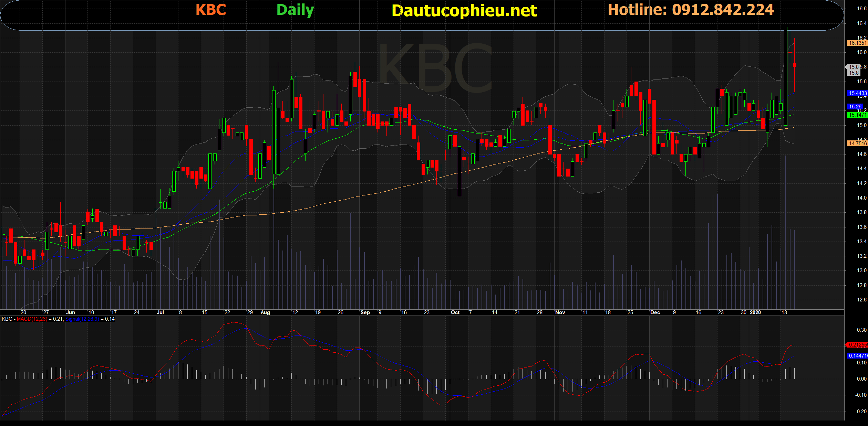Click the green 15.1471 price tag

[857, 115]
